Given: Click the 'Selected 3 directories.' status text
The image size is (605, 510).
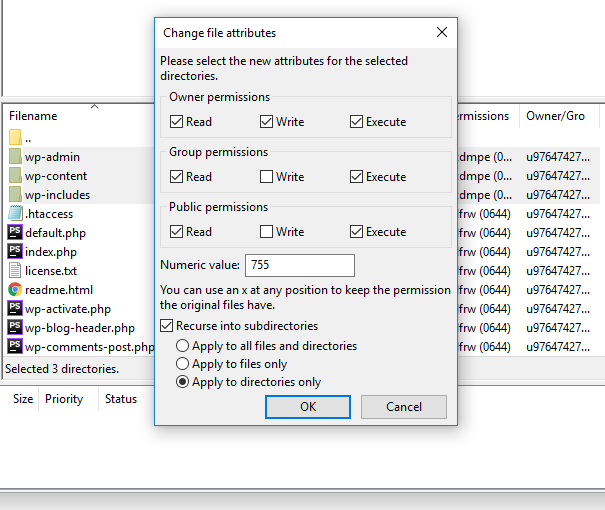Looking at the screenshot, I should (62, 369).
